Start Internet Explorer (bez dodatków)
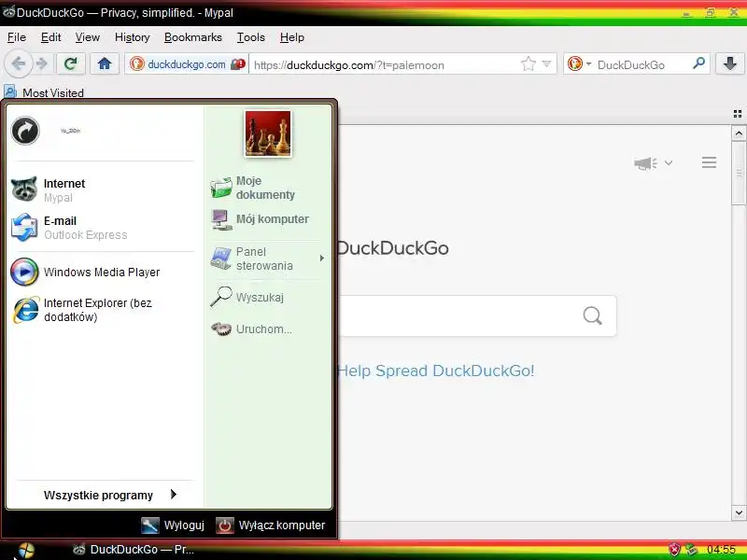The image size is (747, 560). [102, 310]
